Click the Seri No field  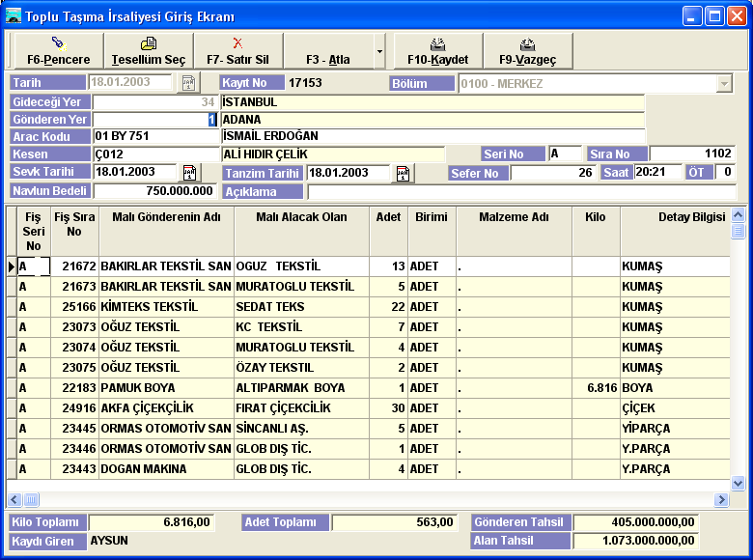[565, 154]
